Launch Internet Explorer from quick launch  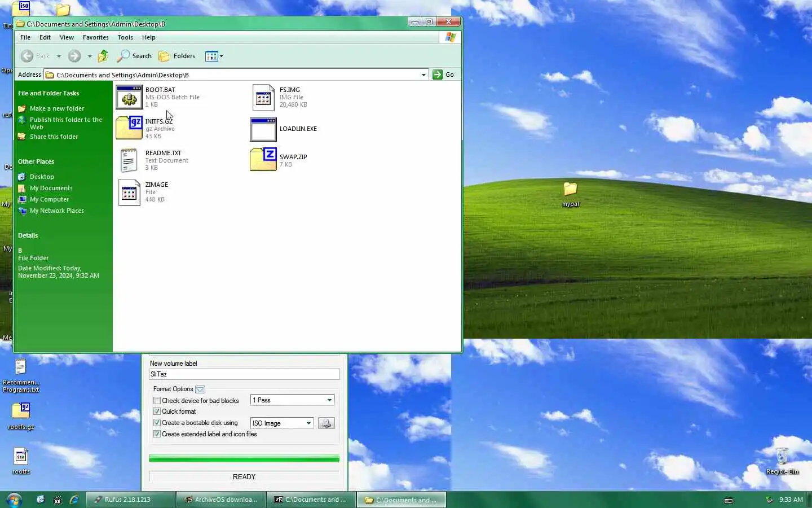[74, 500]
